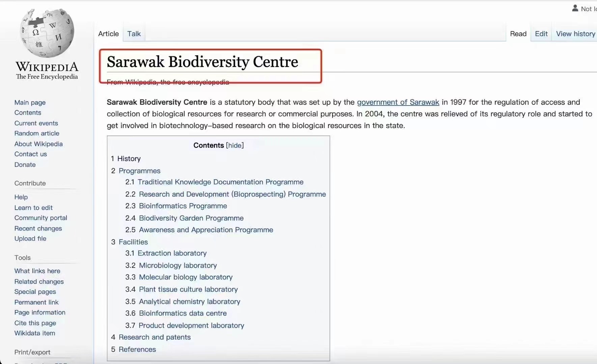Viewport: 597px width, 364px height.
Task: Click Permanent link in Tools
Action: pos(36,302)
